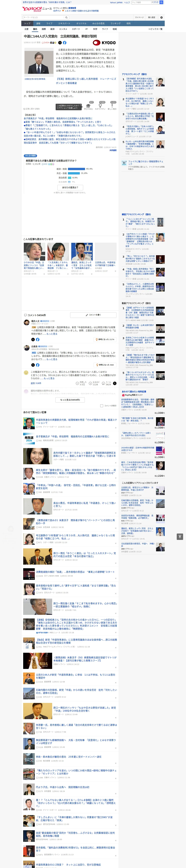Viewport: 186px width, 868px height.
Task: Open 記事に関する報告 under the article
Action: pyautogui.click(x=31, y=109)
